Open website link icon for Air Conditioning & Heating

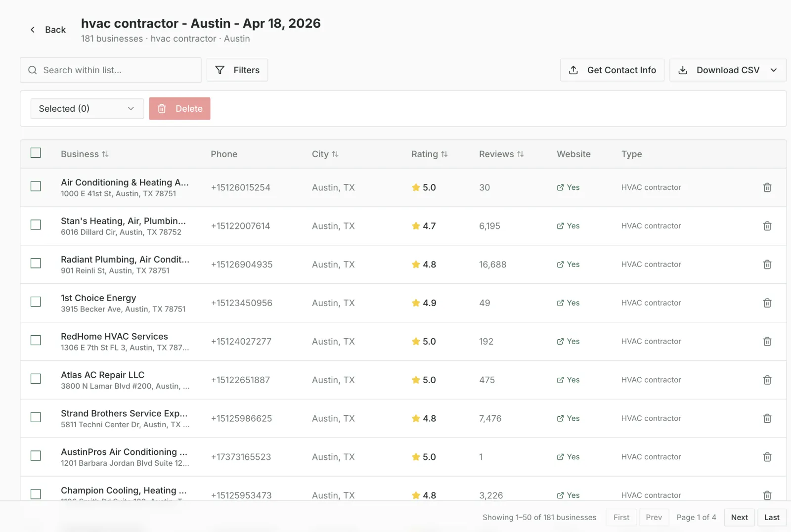pos(560,187)
